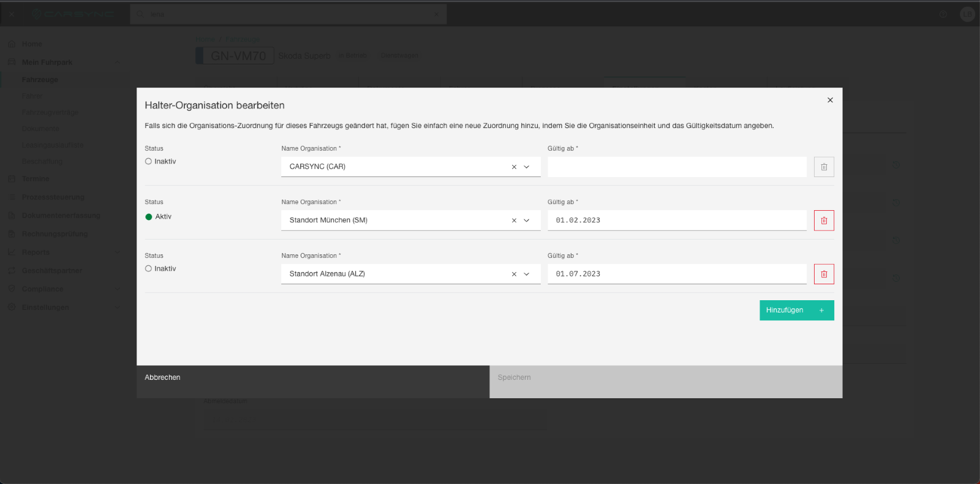
Task: Click the Einstellungen sidebar icon
Action: (11, 308)
